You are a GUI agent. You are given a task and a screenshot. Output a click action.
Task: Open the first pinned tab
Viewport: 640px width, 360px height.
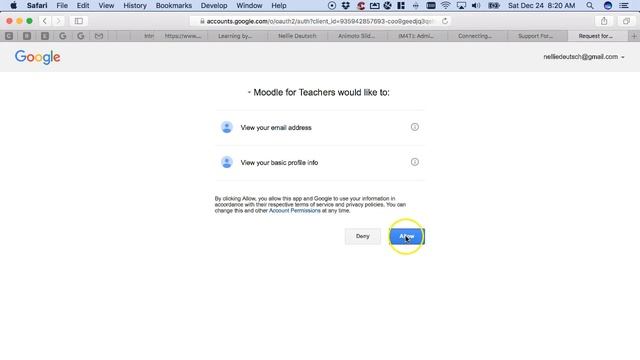click(x=9, y=36)
